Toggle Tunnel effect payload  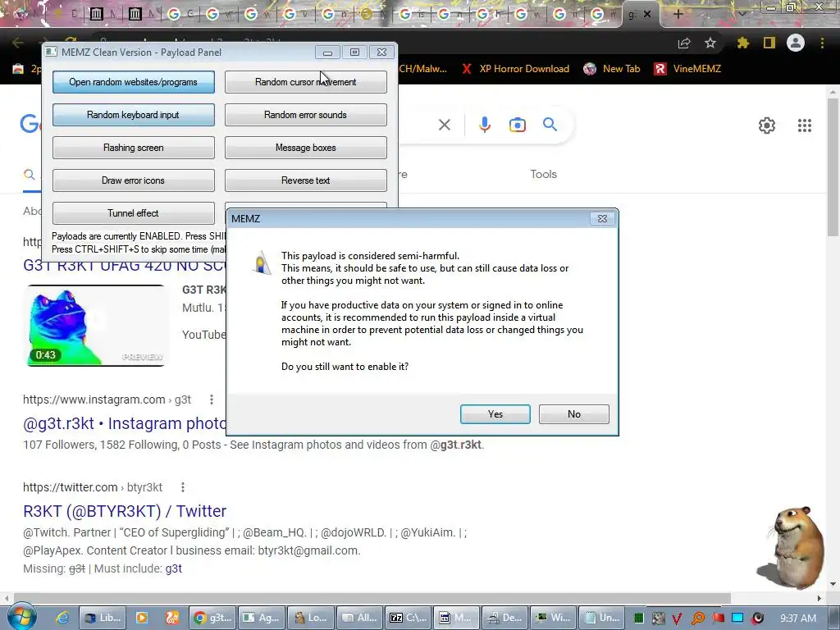[x=134, y=213]
